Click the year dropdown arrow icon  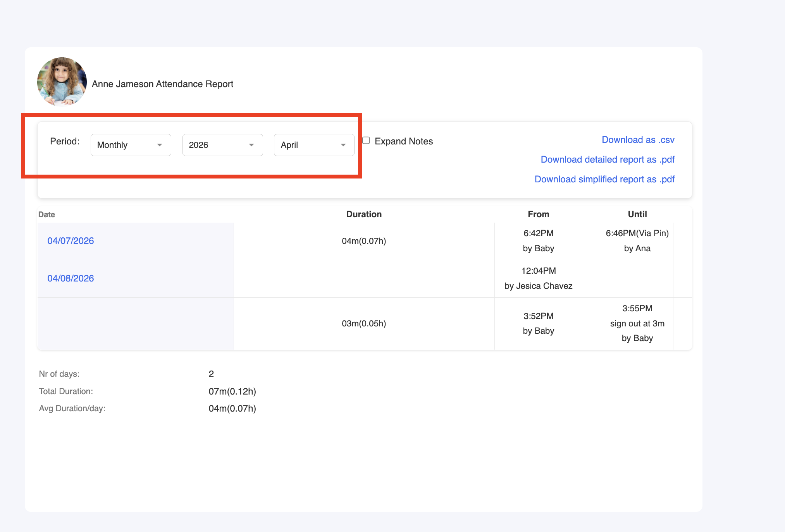(x=251, y=145)
